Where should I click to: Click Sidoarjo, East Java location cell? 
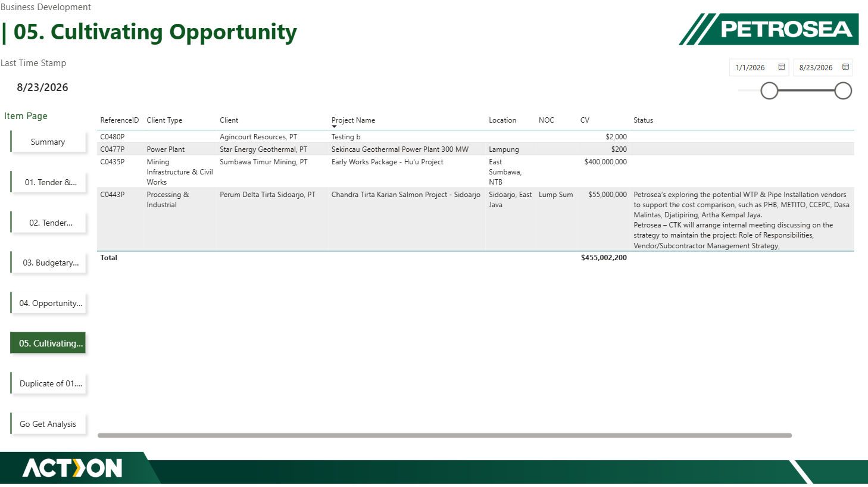(511, 199)
